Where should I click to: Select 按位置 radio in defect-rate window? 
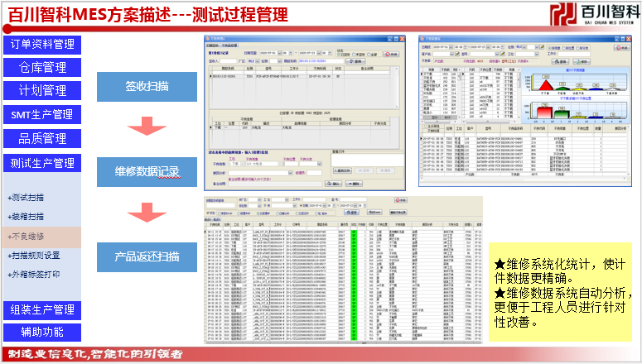[564, 48]
